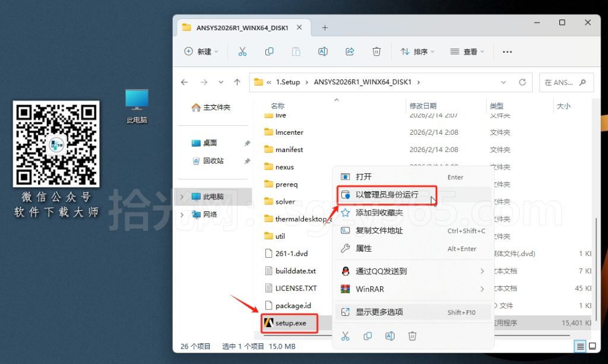Go forward with the right arrow button
608x364 pixels.
click(x=204, y=82)
